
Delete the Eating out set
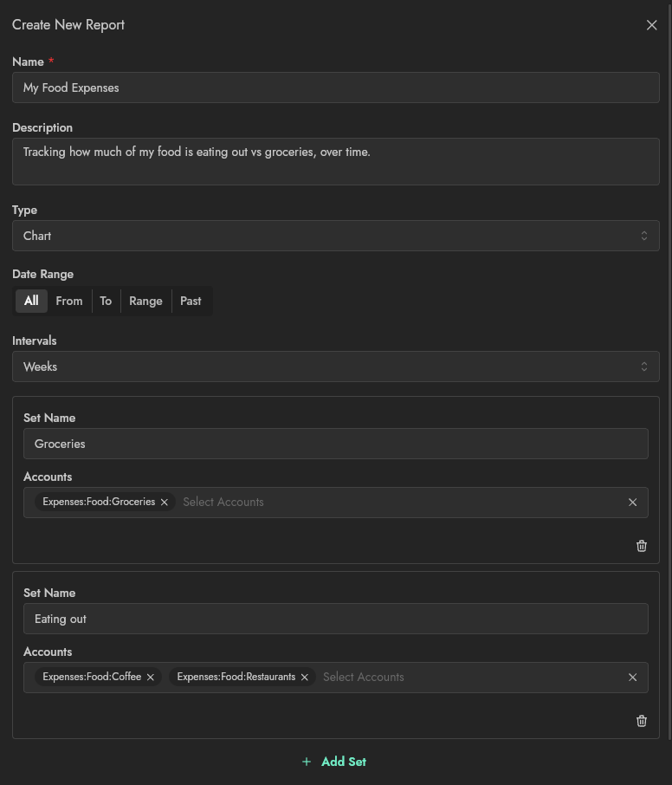coord(642,721)
